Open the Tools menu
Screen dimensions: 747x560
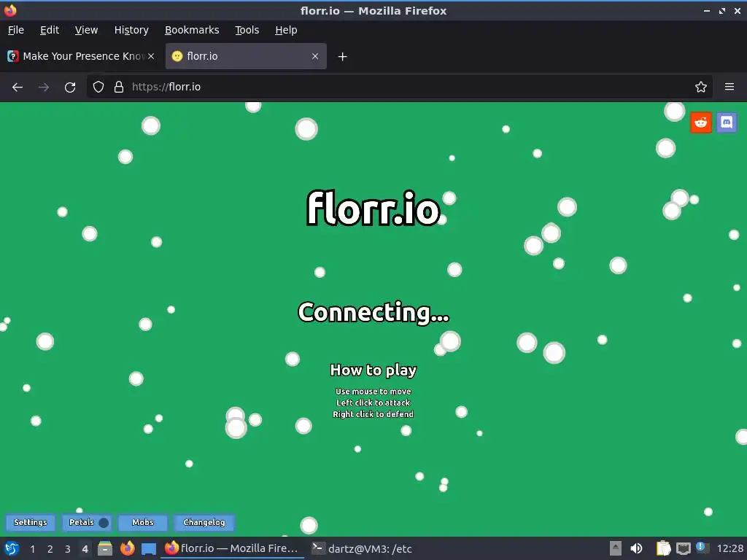click(247, 30)
